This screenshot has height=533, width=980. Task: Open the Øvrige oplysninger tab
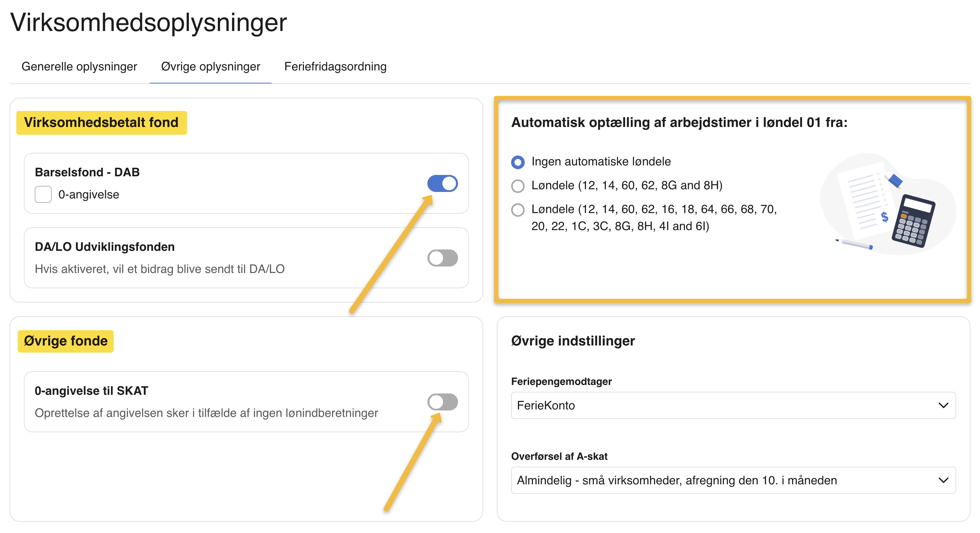tap(210, 67)
